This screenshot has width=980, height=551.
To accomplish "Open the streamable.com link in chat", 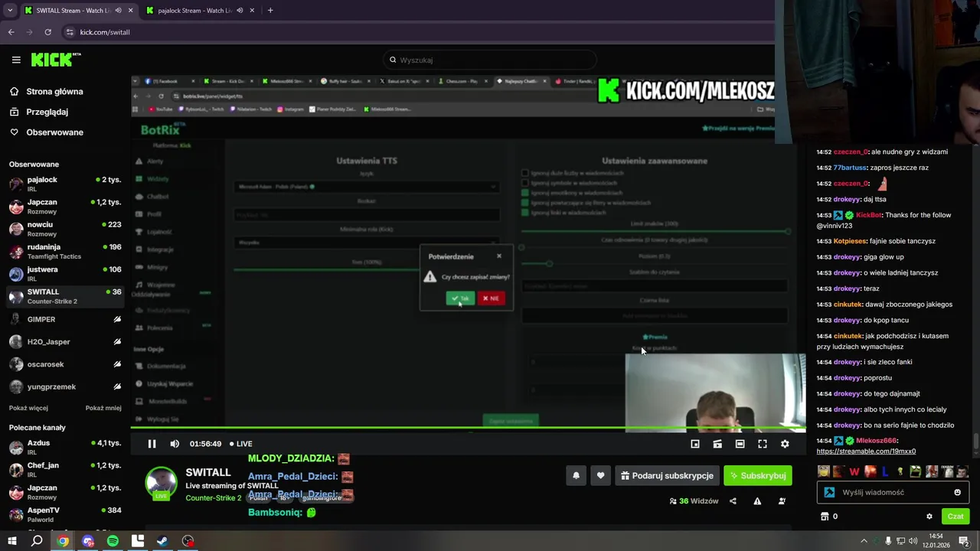I will click(x=866, y=452).
